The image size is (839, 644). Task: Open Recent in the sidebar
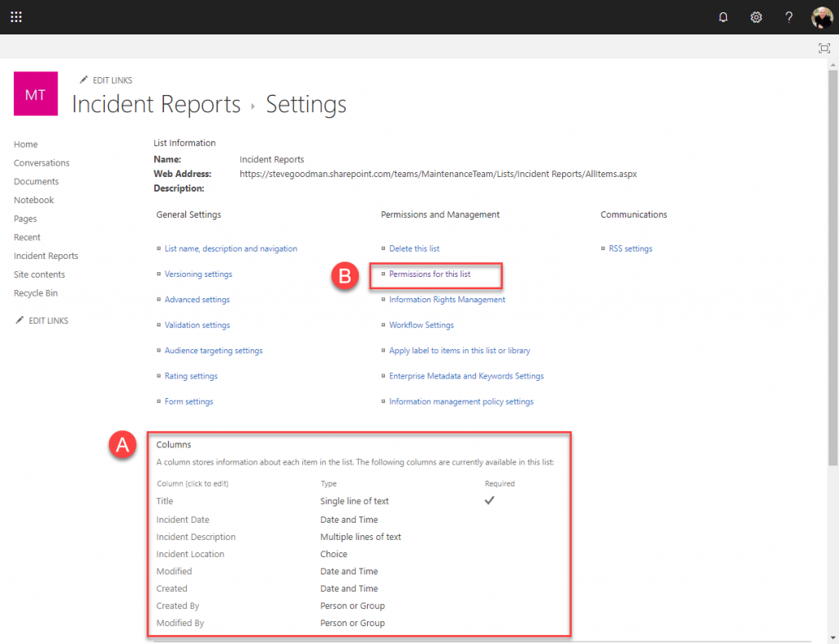(27, 237)
